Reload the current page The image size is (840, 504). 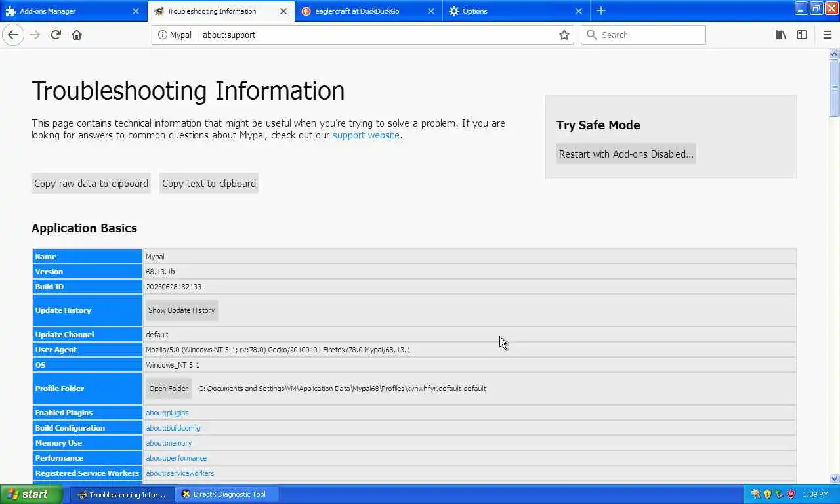pos(56,35)
